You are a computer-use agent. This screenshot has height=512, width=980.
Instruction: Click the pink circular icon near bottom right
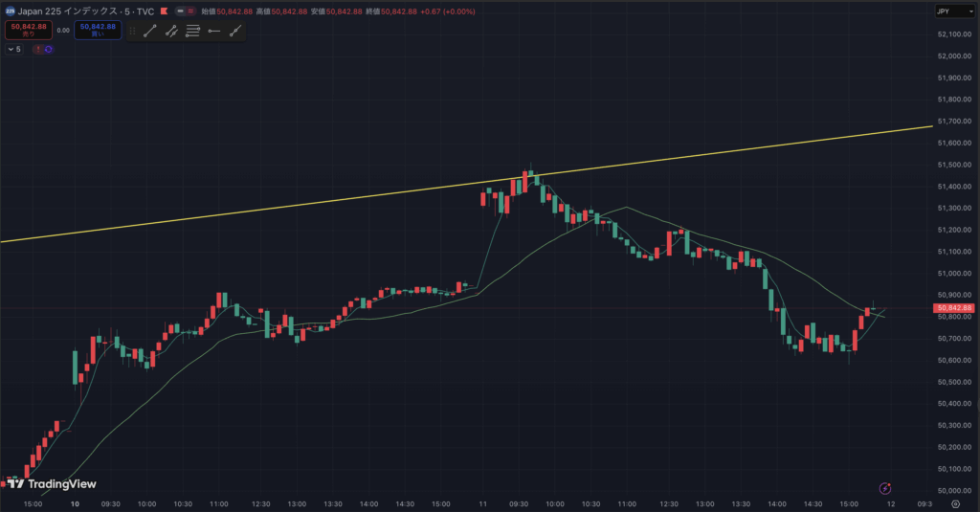point(885,486)
